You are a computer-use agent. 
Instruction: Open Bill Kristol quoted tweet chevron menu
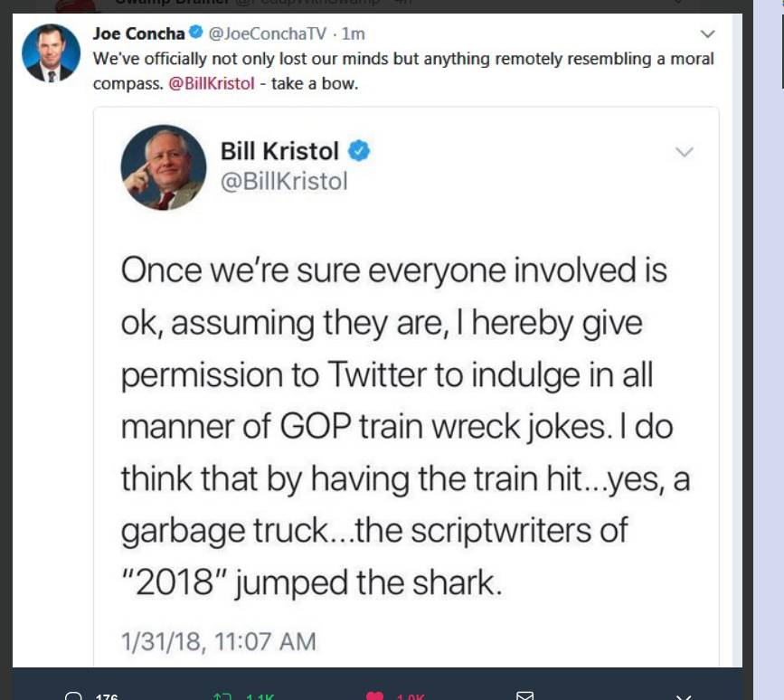click(685, 151)
